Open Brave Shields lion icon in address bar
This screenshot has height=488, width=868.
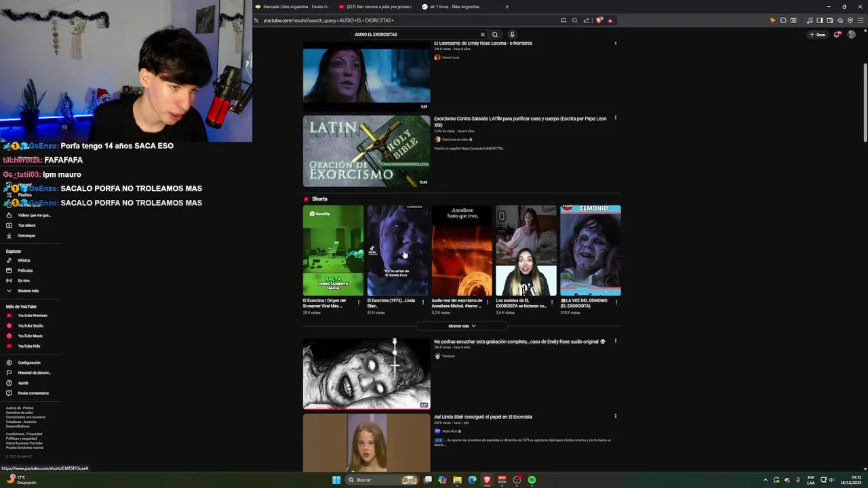pos(599,20)
